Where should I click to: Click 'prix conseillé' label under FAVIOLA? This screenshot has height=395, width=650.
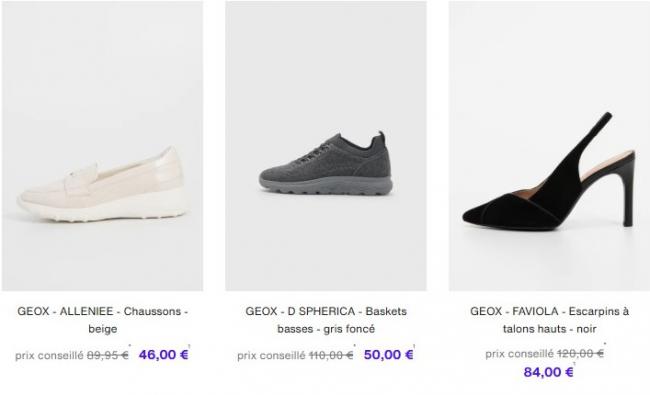(x=519, y=354)
